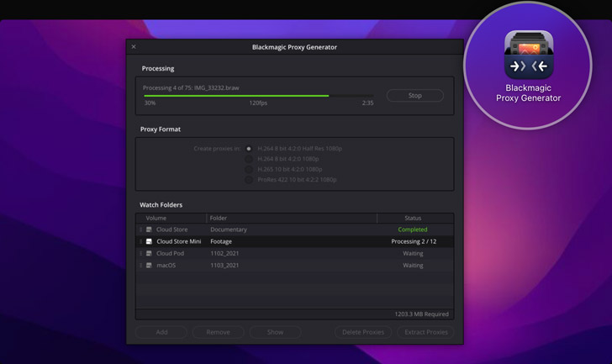Select the H.264 8 bit 4:2:0 1080p option
This screenshot has width=612, height=364.
[249, 159]
